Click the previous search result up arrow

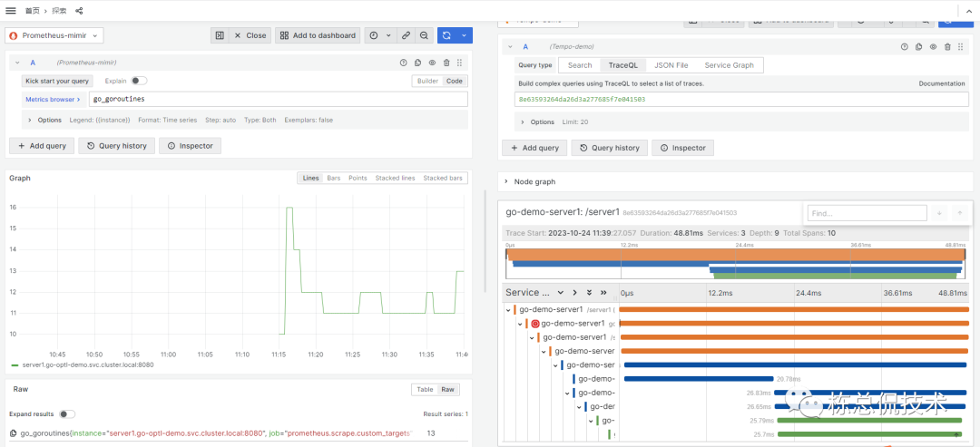tap(960, 213)
